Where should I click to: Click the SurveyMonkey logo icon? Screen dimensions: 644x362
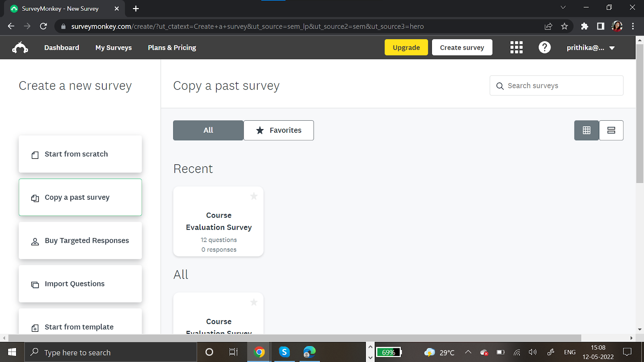(20, 48)
